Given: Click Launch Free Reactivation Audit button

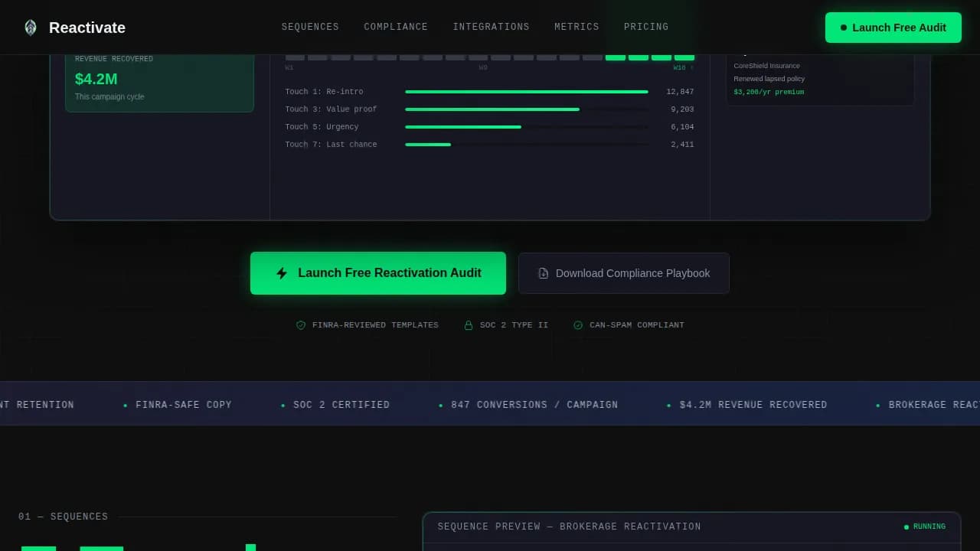Looking at the screenshot, I should click(378, 273).
